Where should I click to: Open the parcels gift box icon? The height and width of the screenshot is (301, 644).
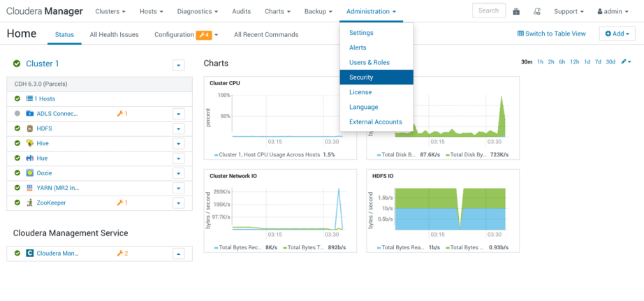[516, 11]
